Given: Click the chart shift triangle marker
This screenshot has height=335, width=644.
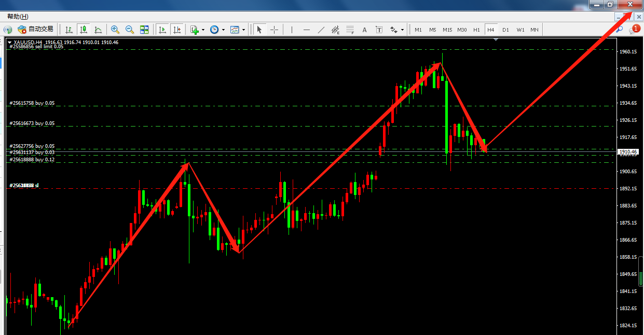Looking at the screenshot, I should pyautogui.click(x=497, y=39).
